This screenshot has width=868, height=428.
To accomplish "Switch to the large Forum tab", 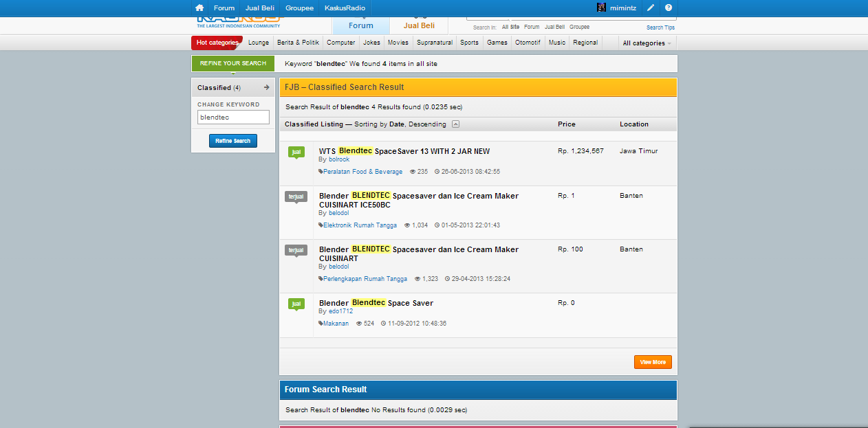I will pyautogui.click(x=360, y=25).
